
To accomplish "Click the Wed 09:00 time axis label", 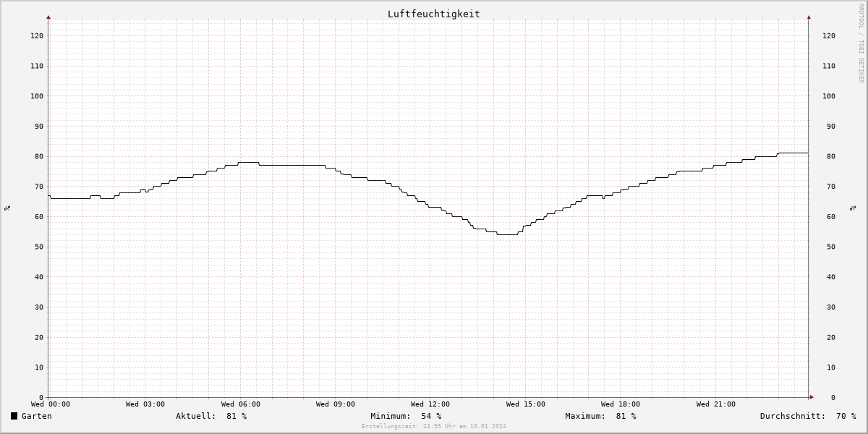I will click(x=336, y=404).
